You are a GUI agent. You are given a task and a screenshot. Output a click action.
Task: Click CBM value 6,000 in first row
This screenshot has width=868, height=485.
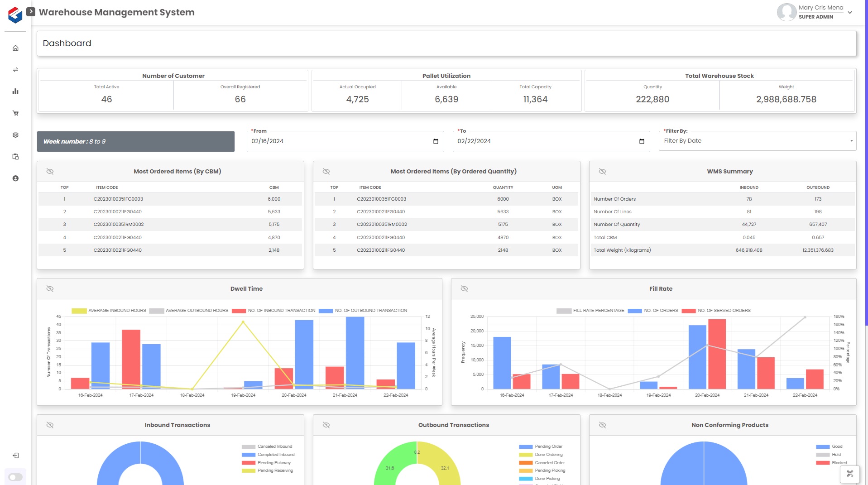[274, 199]
